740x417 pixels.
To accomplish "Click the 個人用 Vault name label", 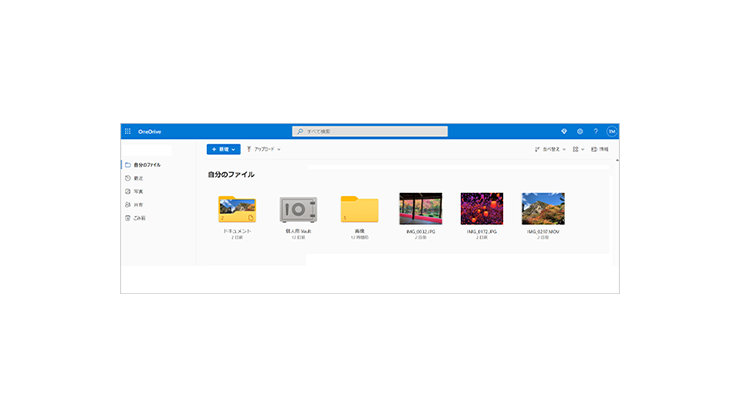I will pos(298,231).
